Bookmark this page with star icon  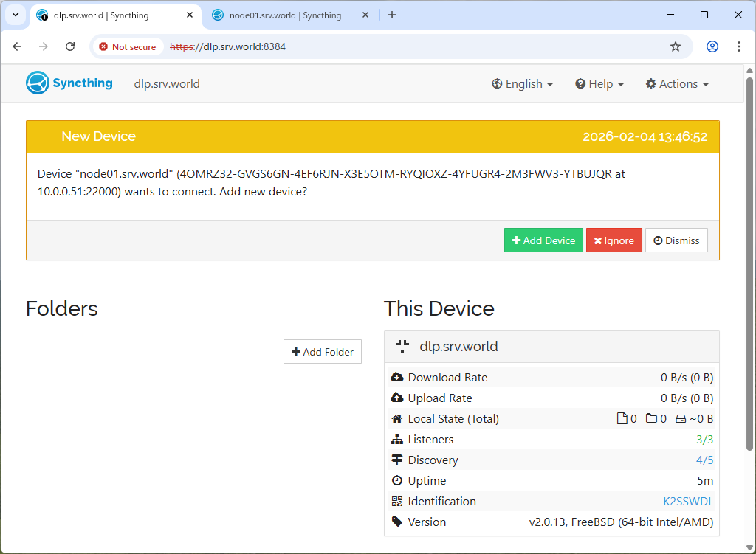click(675, 46)
